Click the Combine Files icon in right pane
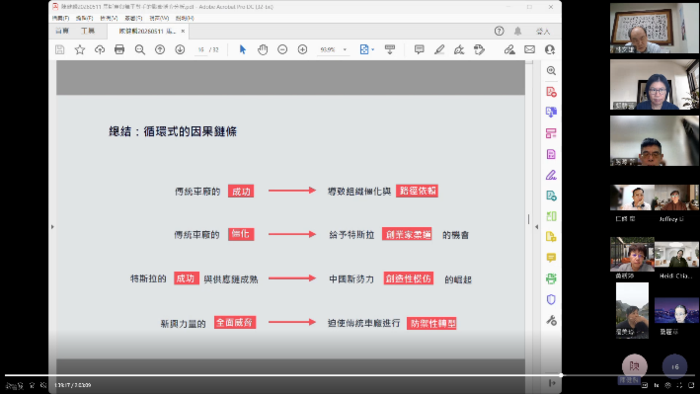 [x=551, y=112]
